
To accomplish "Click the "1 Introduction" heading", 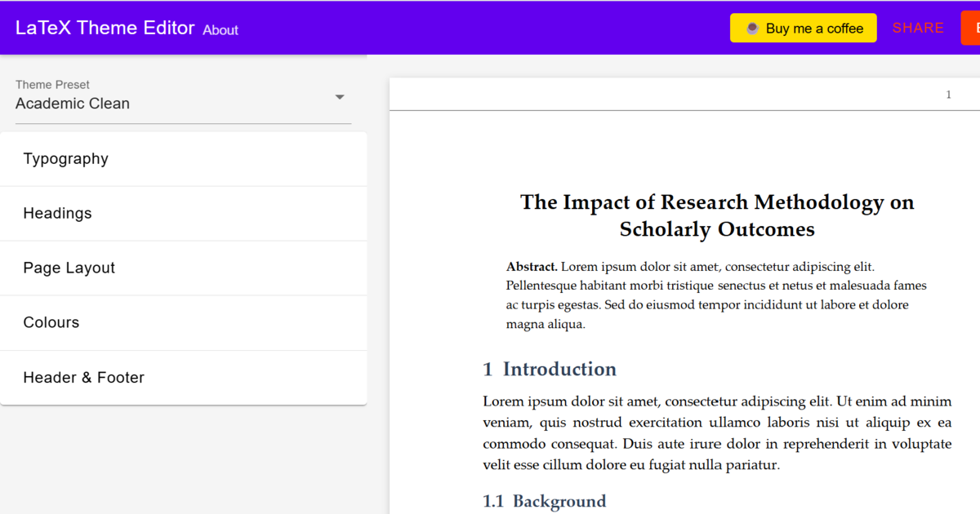I will tap(550, 369).
